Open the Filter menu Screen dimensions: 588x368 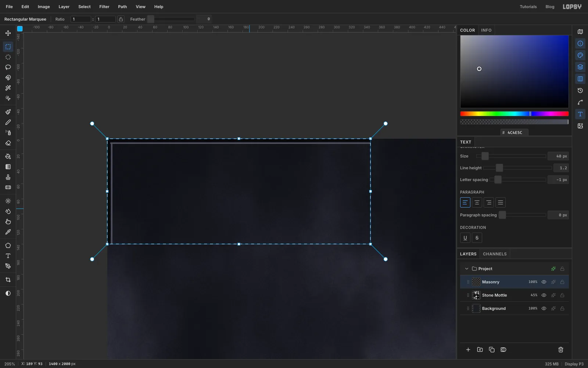tap(104, 7)
